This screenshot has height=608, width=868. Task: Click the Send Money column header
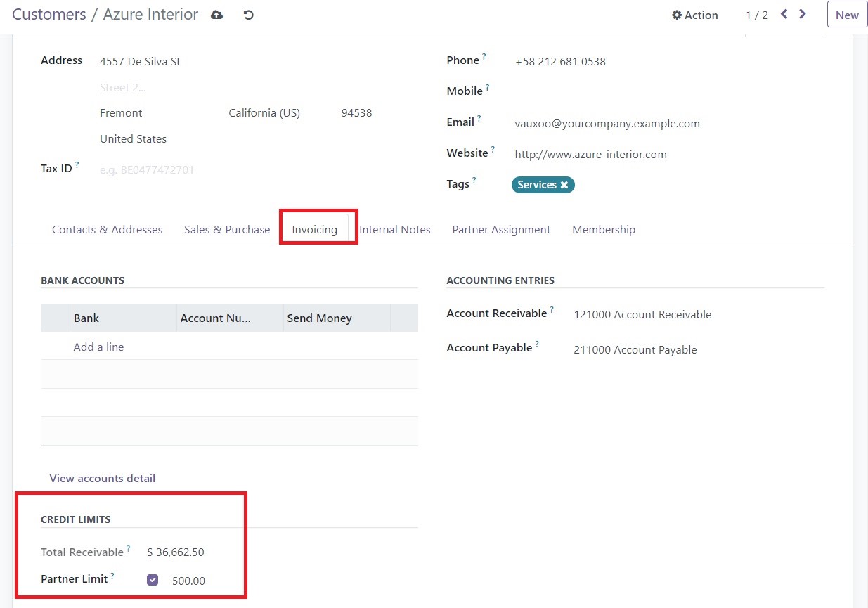click(337, 318)
